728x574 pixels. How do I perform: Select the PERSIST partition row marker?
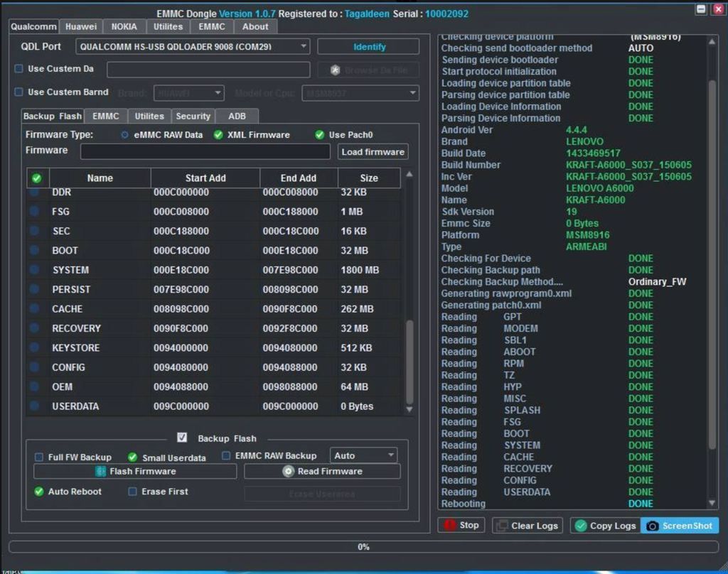[x=34, y=289]
